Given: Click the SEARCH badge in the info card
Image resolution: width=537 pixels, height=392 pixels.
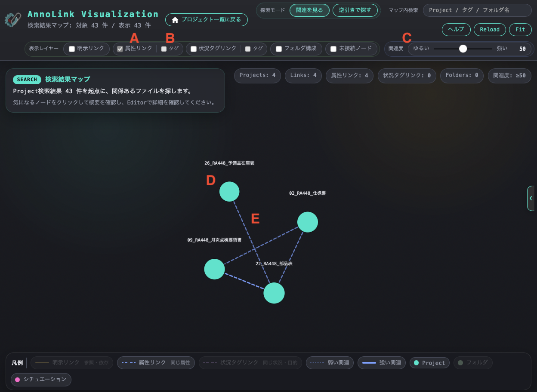Looking at the screenshot, I should (27, 80).
